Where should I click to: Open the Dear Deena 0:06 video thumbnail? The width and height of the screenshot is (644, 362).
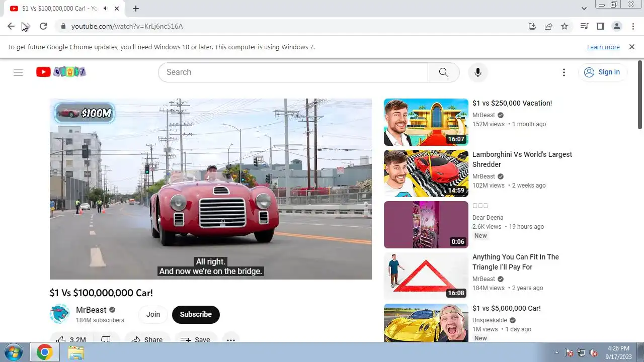426,225
